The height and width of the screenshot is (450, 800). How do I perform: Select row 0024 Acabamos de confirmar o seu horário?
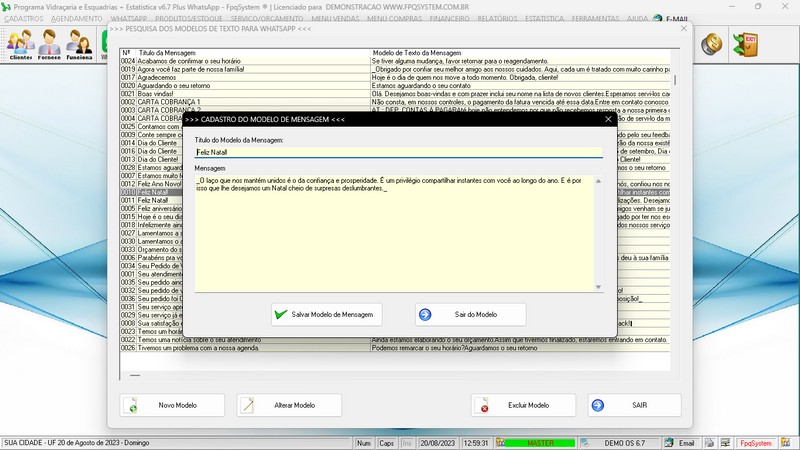[x=395, y=61]
